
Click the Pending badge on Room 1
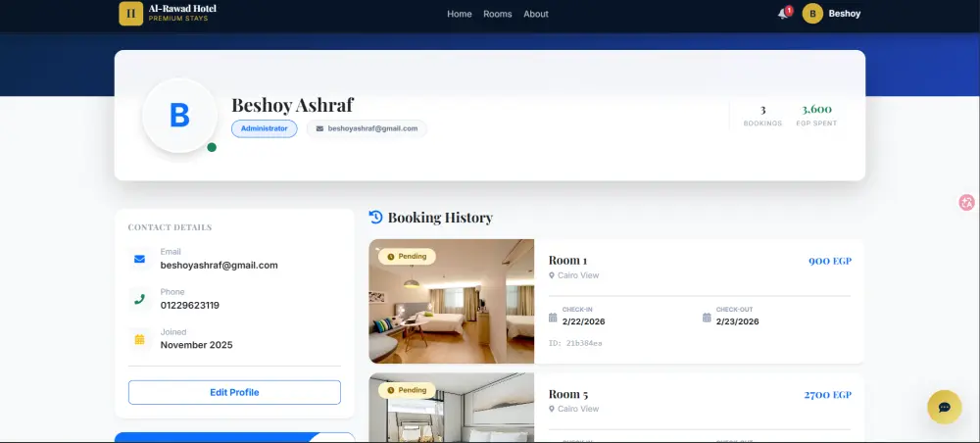[x=407, y=257]
